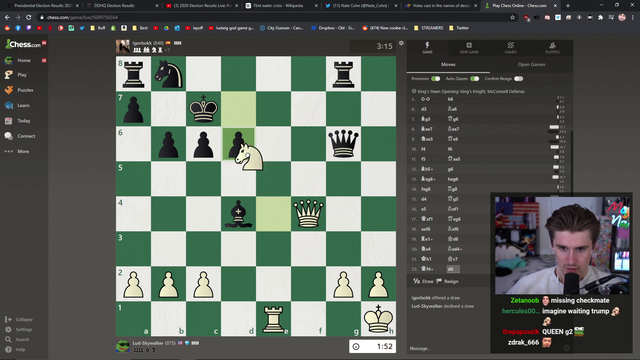Select the Moves subtab

pos(448,64)
